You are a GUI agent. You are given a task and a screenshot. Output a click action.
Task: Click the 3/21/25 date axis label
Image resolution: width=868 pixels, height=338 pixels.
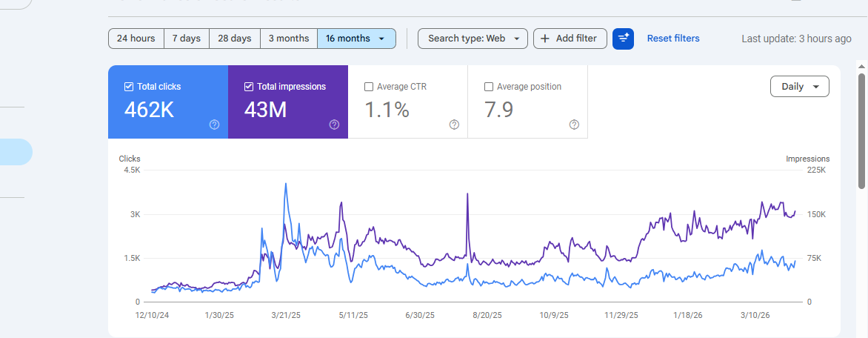tap(287, 315)
